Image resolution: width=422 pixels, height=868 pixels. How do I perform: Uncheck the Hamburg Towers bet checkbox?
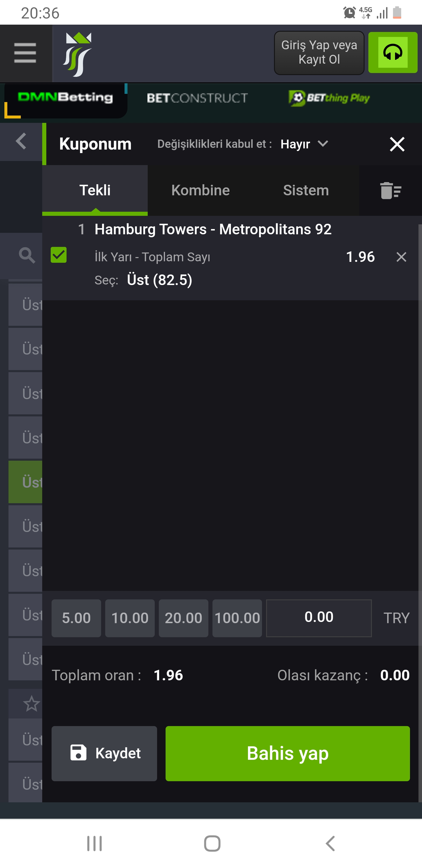point(59,255)
